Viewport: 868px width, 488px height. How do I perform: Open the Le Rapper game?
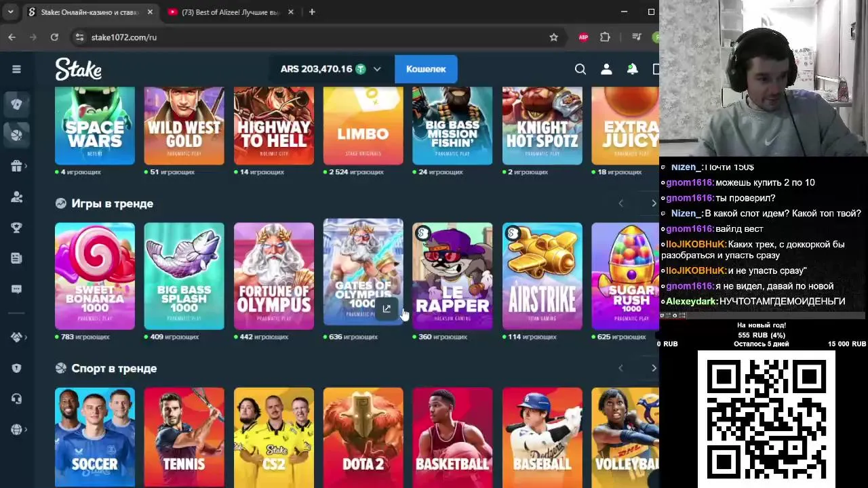click(x=452, y=276)
